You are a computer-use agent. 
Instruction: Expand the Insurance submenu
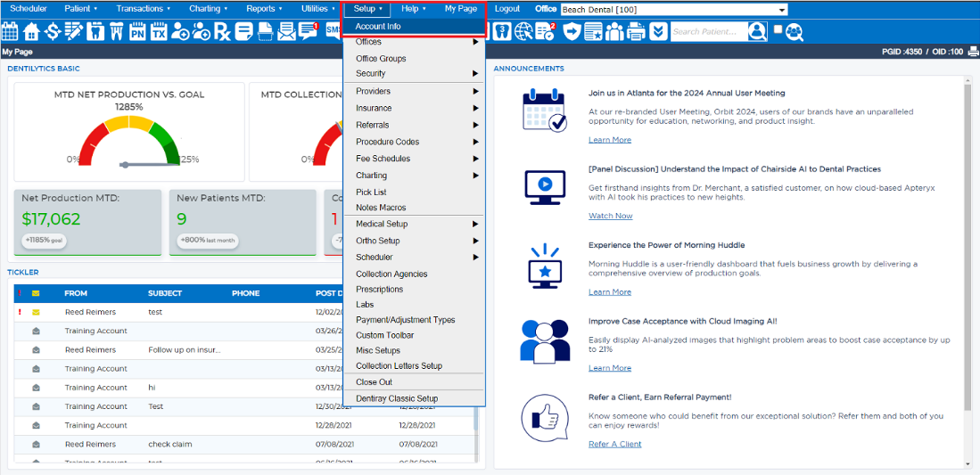click(414, 108)
